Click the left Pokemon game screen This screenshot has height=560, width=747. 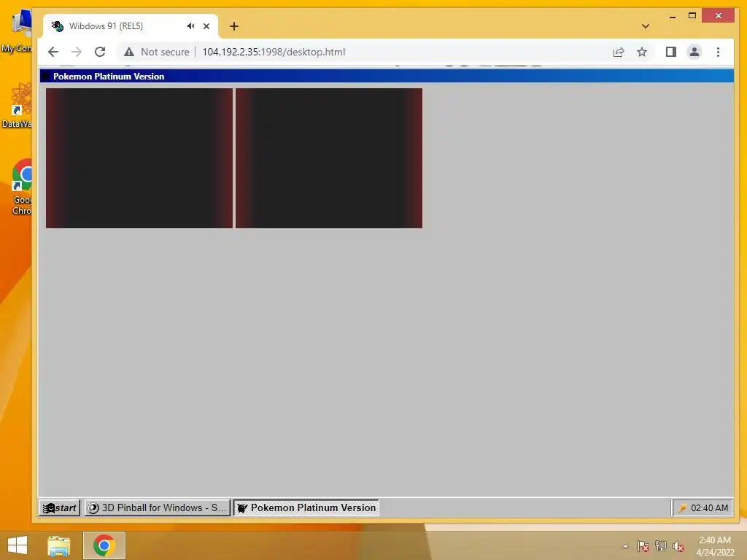click(139, 158)
